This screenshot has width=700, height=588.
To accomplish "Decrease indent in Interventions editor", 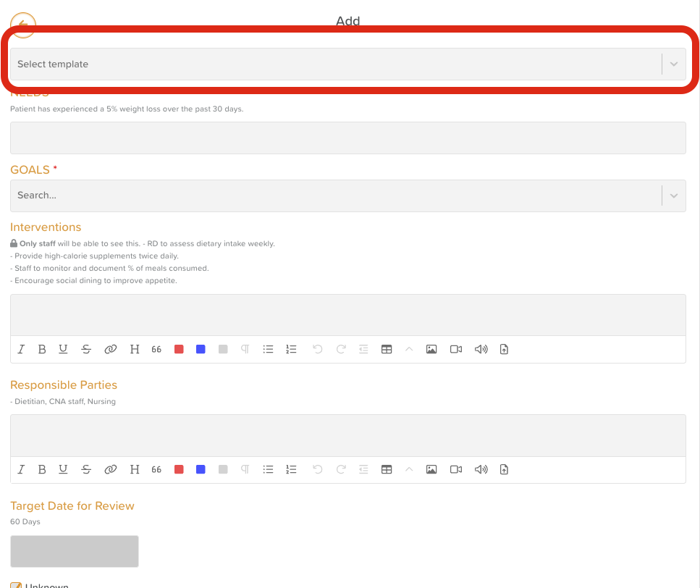I will point(363,349).
